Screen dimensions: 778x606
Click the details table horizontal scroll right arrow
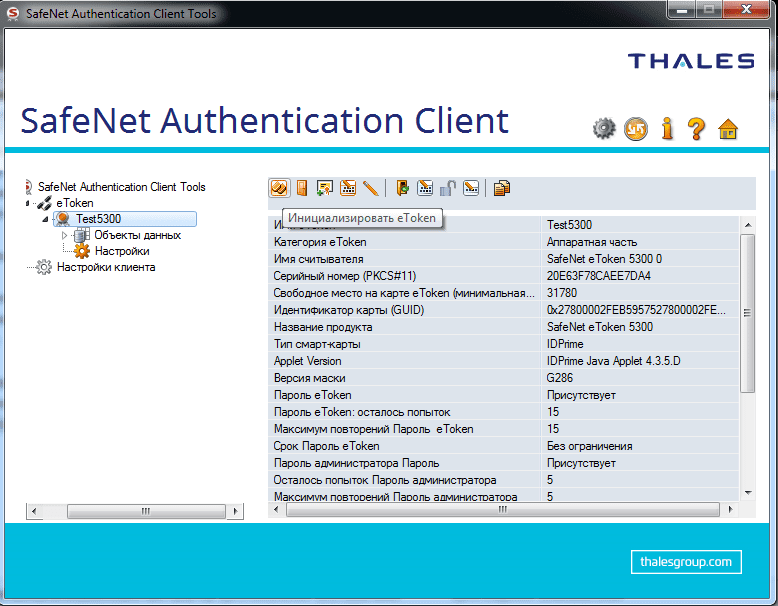pyautogui.click(x=730, y=509)
